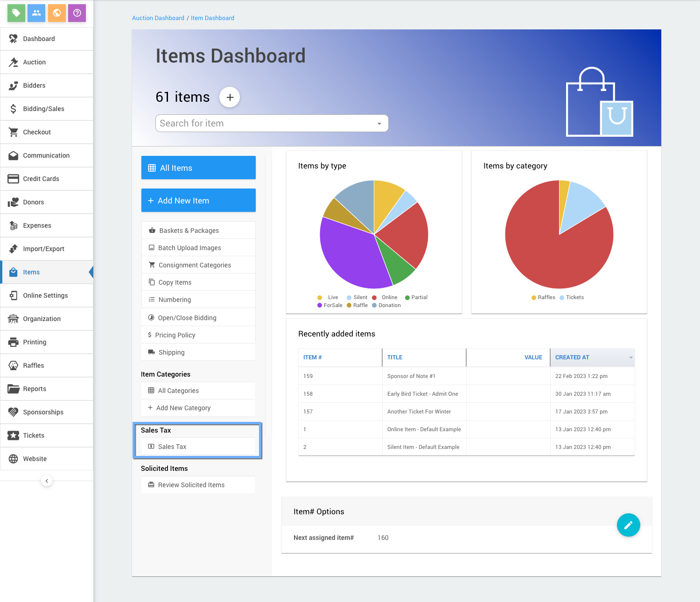Viewport: 700px width, 602px height.
Task: Open the blue people icon in top bar
Action: 36,13
